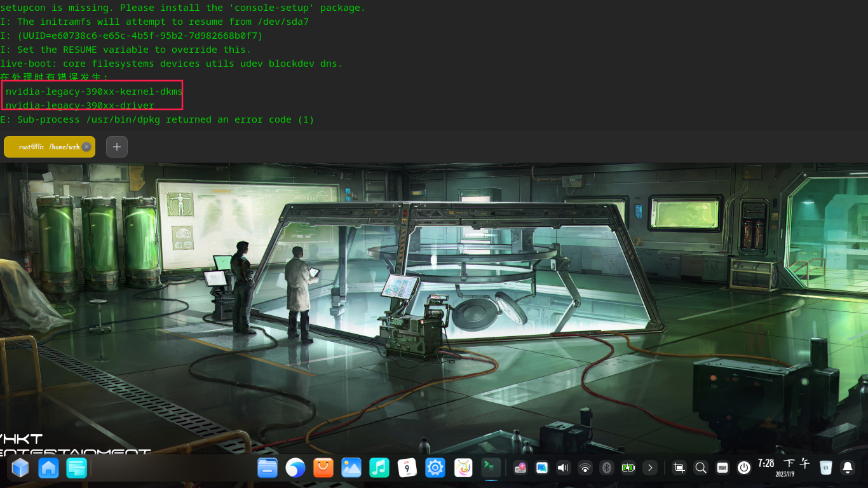Viewport: 868px width, 488px height.
Task: Open the clipboard tray icon
Action: [x=541, y=468]
